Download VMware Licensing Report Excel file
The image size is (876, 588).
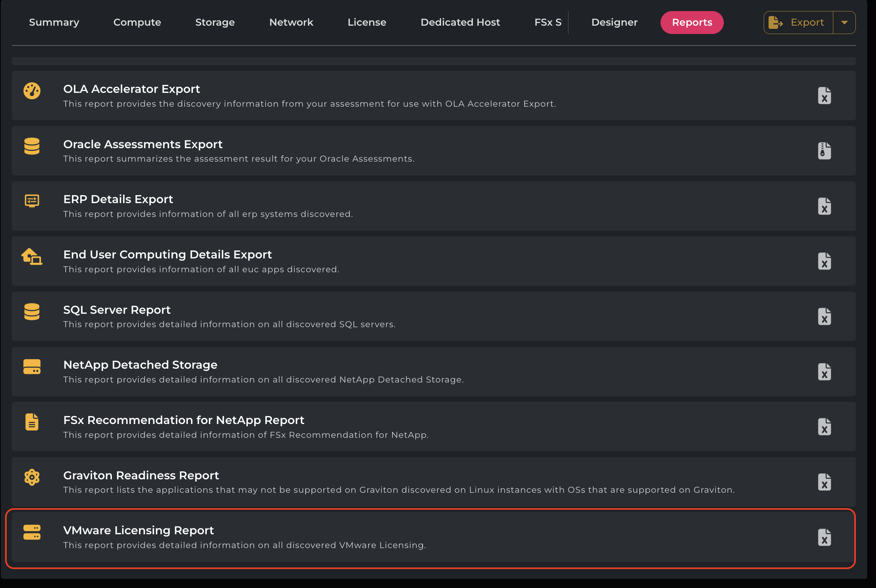tap(824, 537)
